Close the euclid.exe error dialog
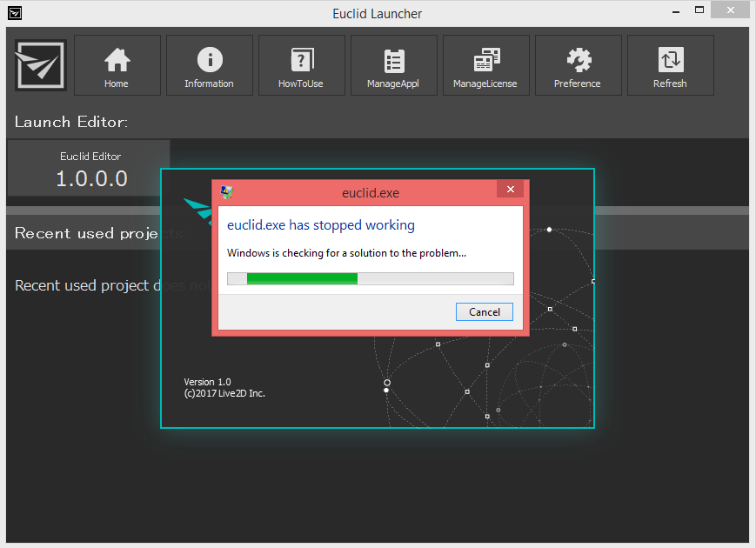The image size is (756, 548). (511, 189)
